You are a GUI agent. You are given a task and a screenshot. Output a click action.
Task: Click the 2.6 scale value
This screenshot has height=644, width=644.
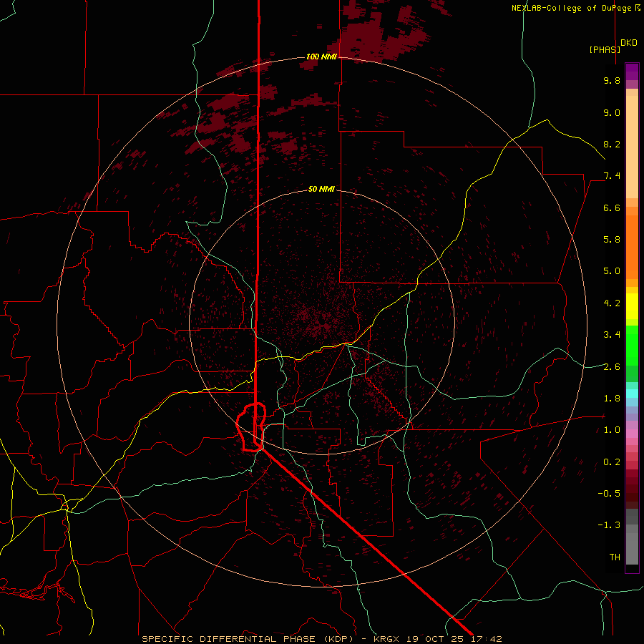coord(612,367)
